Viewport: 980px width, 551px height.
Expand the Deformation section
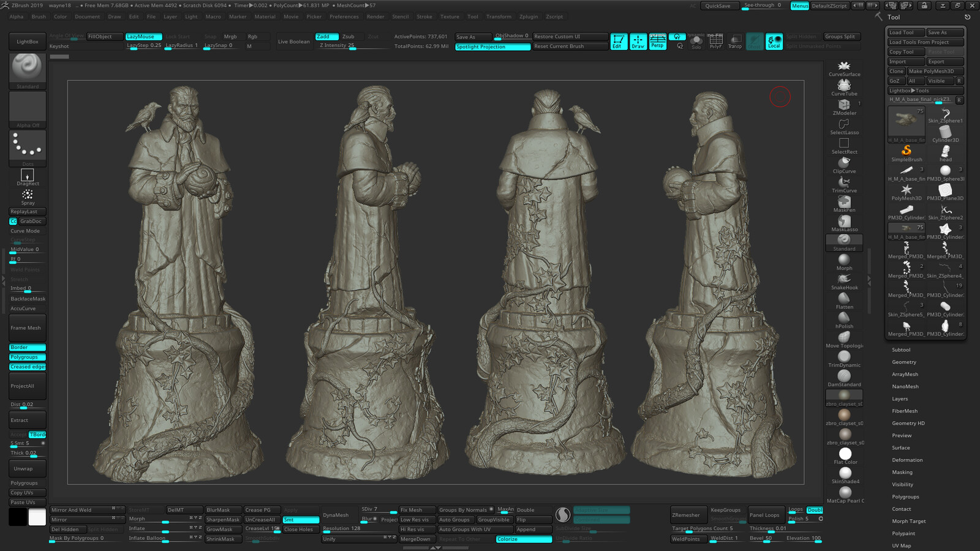907,460
